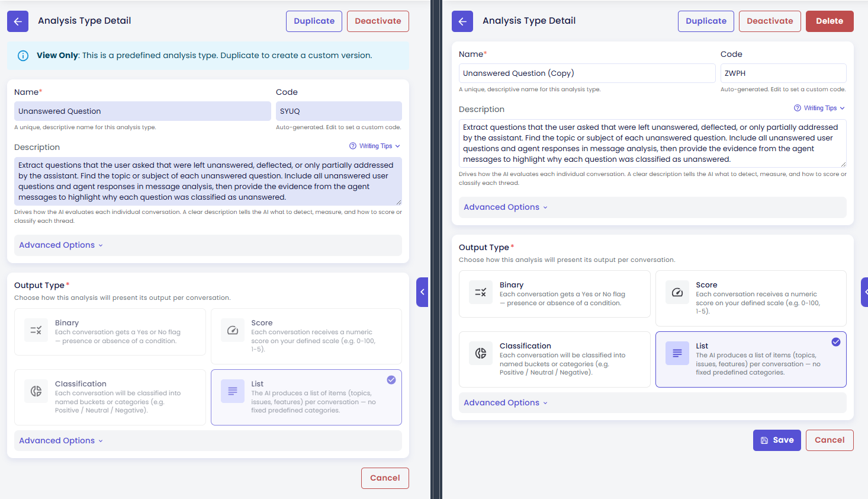
Task: Click Cancel button next to Save
Action: pyautogui.click(x=830, y=440)
